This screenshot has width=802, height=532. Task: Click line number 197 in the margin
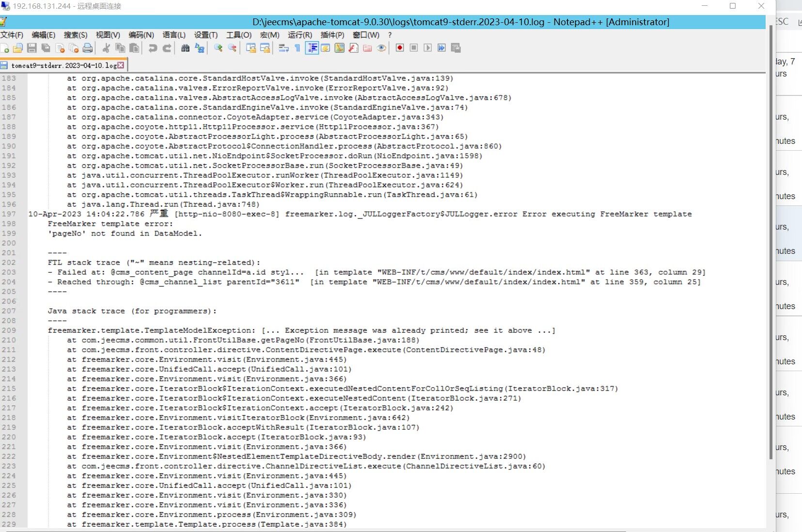click(x=9, y=214)
